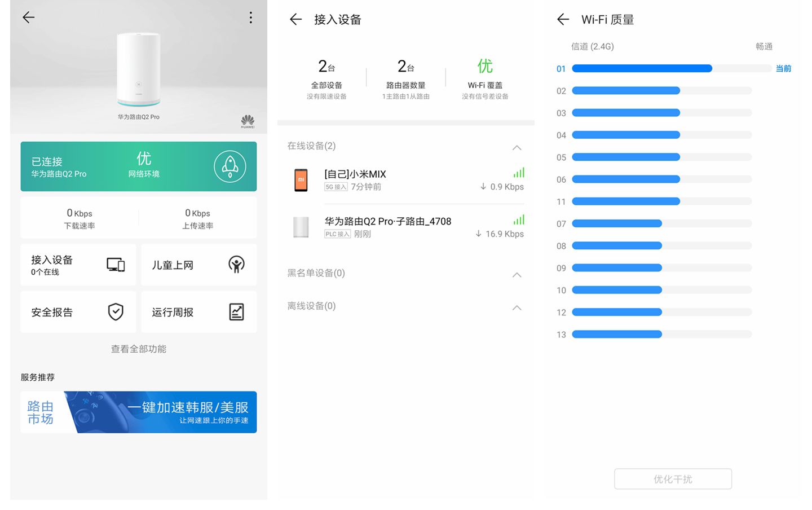
Task: Go back from 接入设备 screen
Action: [296, 20]
